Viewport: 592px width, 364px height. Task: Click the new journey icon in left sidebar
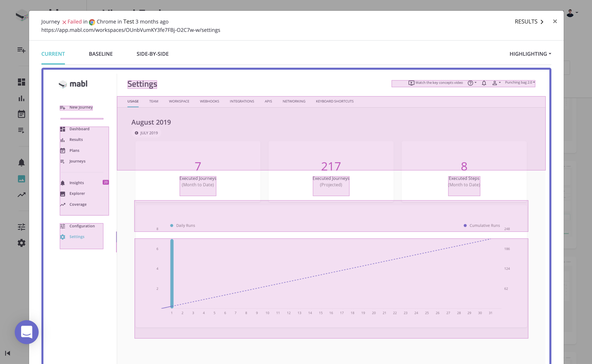(x=21, y=50)
